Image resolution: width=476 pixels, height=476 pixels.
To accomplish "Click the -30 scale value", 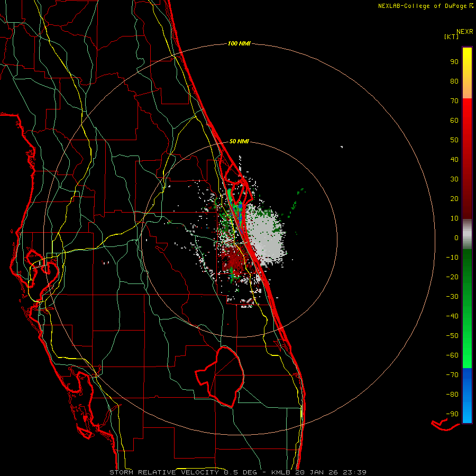I will (x=452, y=297).
